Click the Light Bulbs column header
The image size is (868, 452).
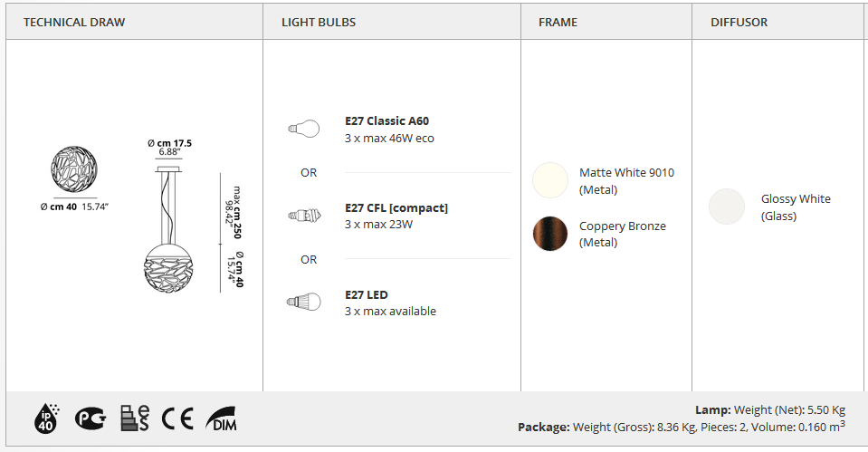319,22
